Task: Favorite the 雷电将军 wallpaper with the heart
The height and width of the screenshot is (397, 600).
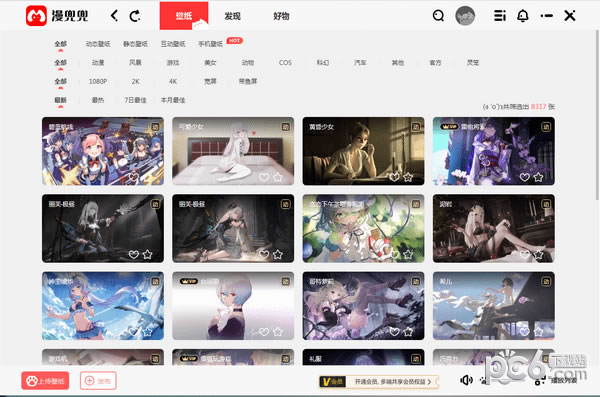Action: click(525, 177)
